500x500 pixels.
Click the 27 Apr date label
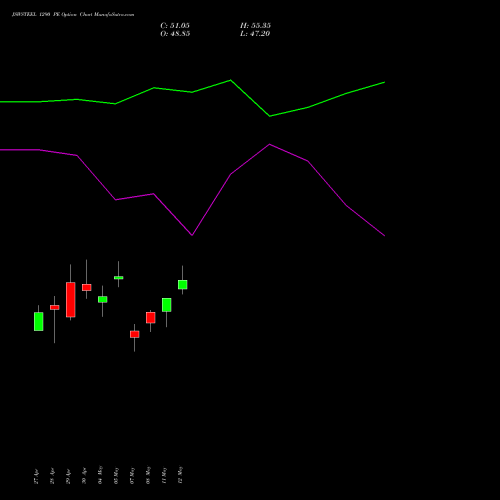click(36, 476)
